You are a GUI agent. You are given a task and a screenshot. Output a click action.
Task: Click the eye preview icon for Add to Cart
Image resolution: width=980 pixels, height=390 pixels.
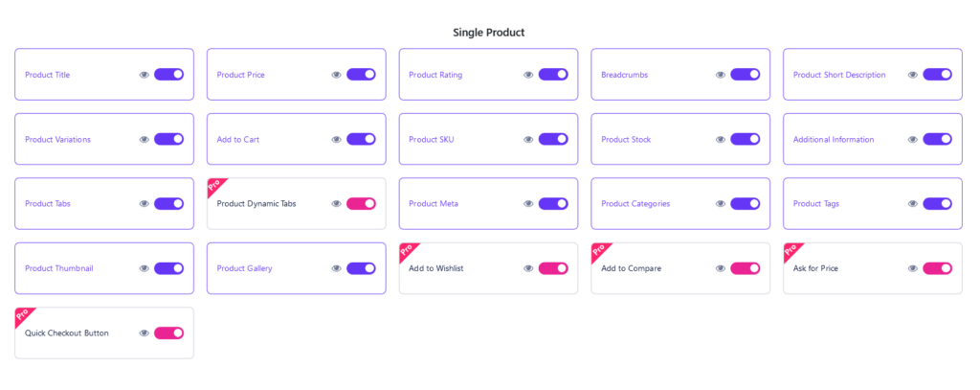click(x=336, y=140)
